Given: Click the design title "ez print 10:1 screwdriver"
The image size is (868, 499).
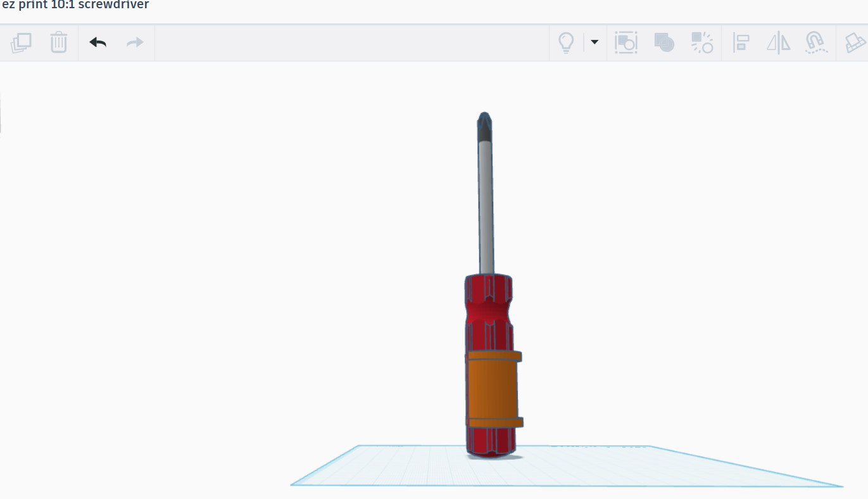Looking at the screenshot, I should click(x=75, y=5).
